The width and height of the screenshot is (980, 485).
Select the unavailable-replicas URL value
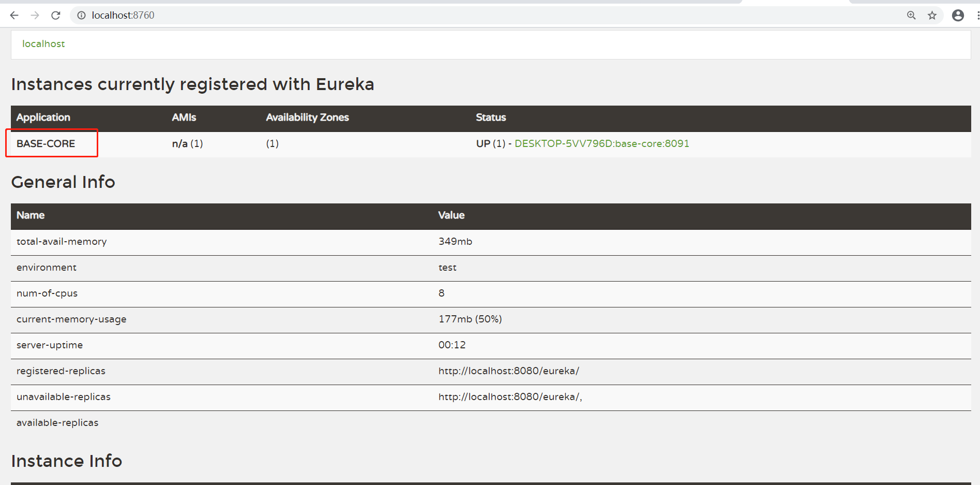coord(510,397)
